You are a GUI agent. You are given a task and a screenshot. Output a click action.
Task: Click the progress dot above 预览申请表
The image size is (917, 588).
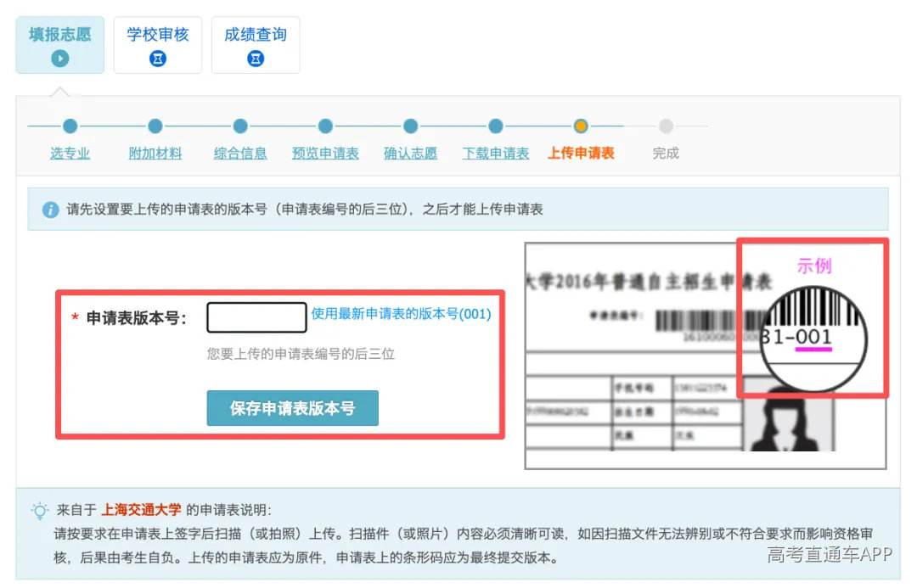(325, 126)
